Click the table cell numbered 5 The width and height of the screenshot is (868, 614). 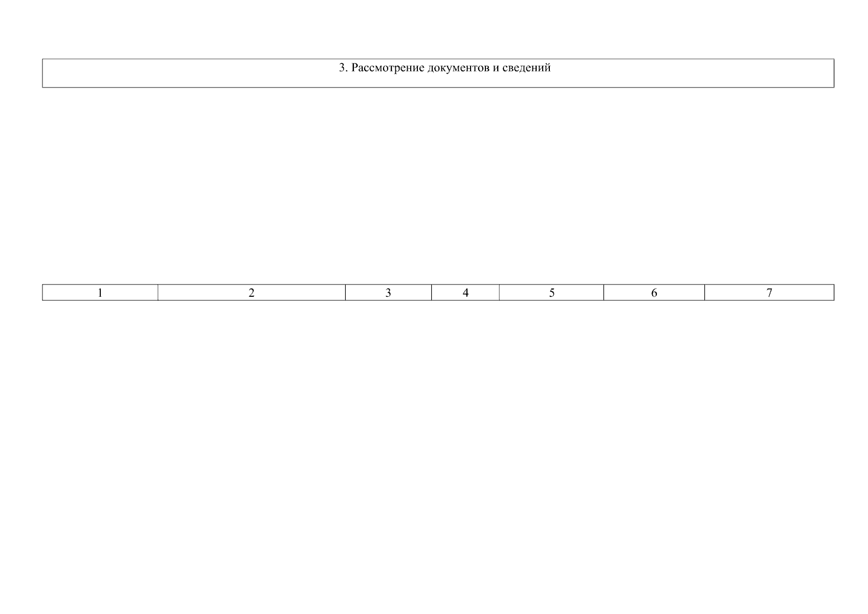(551, 293)
